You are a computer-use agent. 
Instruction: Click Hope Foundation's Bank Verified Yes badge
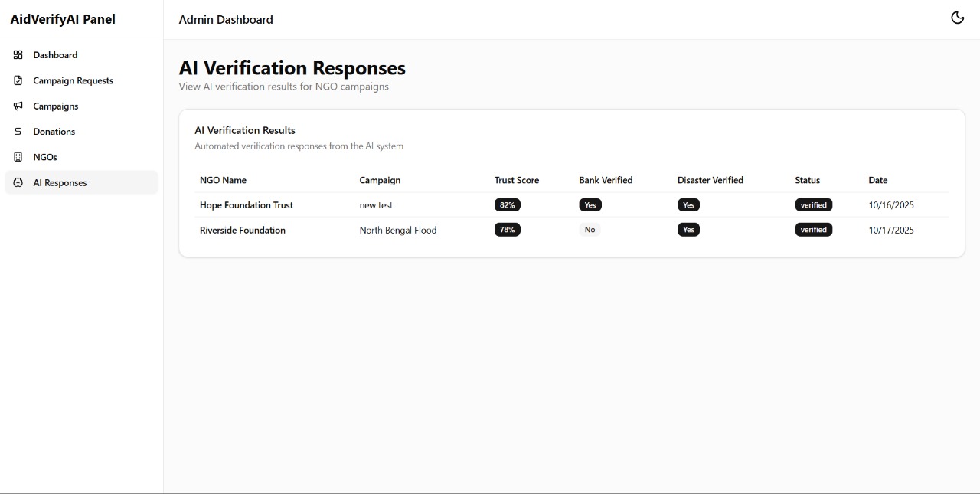(590, 205)
